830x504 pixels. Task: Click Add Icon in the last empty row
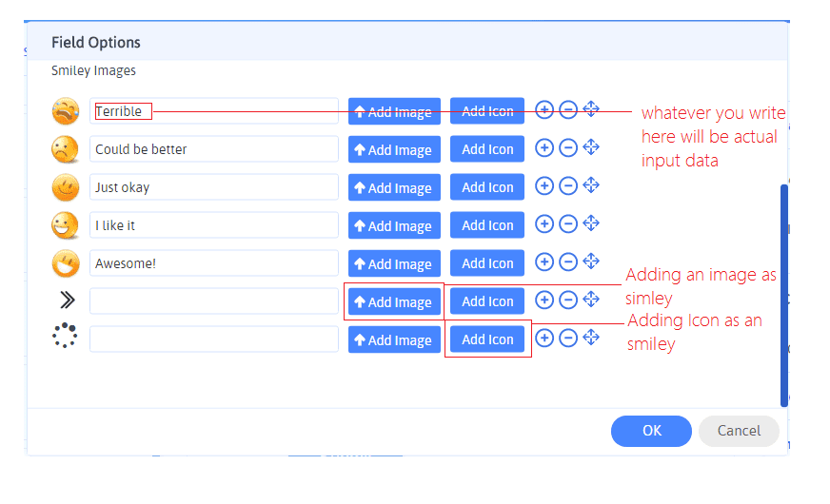click(x=487, y=339)
